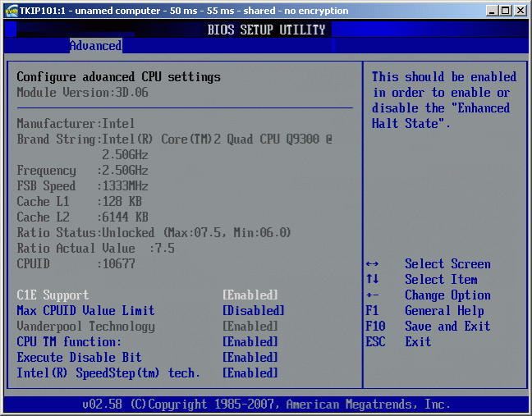Image resolution: width=532 pixels, height=416 pixels.
Task: Click Configure advanced CPU settings heading
Action: [x=118, y=77]
